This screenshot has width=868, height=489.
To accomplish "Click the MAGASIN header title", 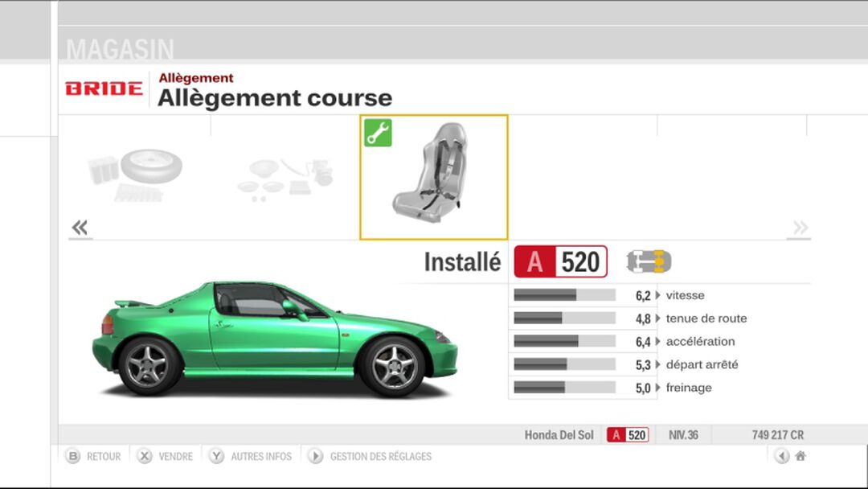I will point(120,49).
